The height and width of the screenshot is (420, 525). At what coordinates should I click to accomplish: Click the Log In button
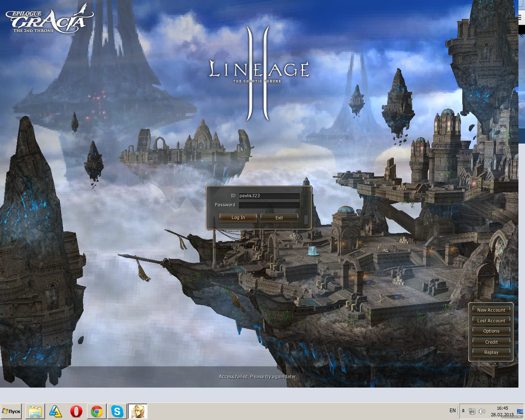click(238, 218)
